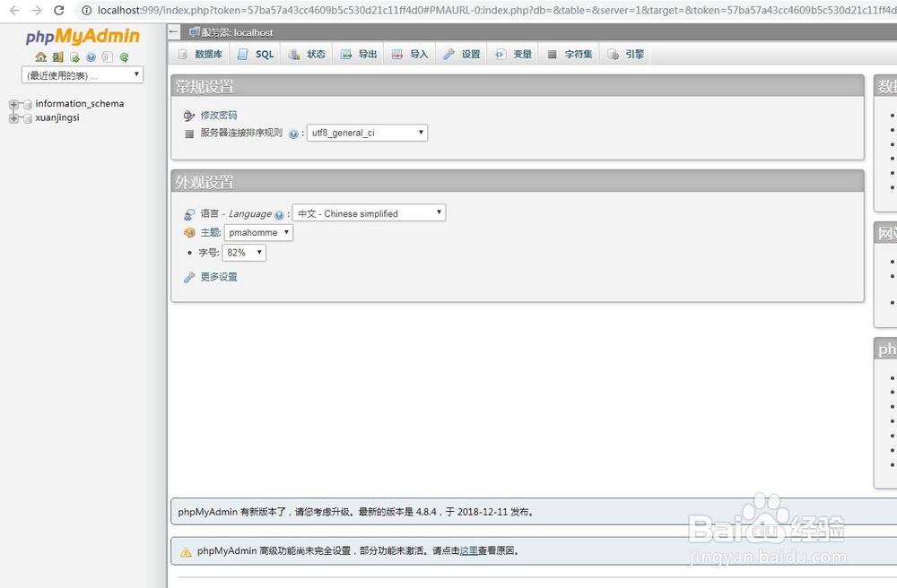
Task: Expand the xuanjingsi tree node
Action: pyautogui.click(x=13, y=118)
